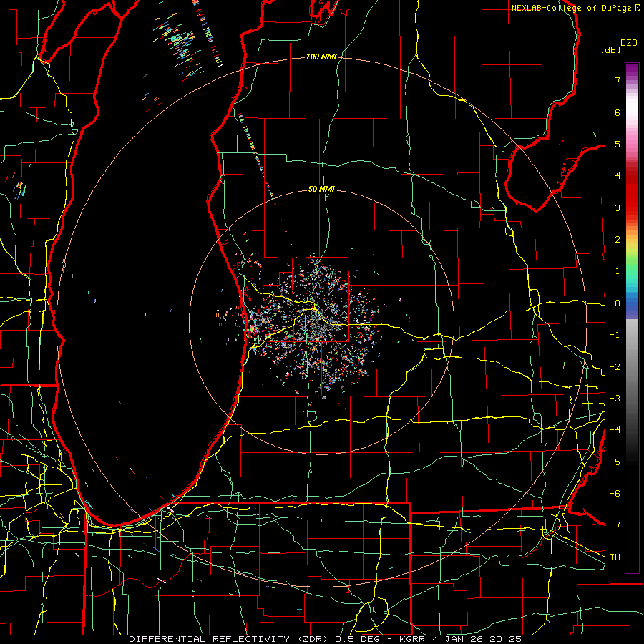Click the "50 NMI" range ring label
The image size is (644, 644).
(321, 189)
